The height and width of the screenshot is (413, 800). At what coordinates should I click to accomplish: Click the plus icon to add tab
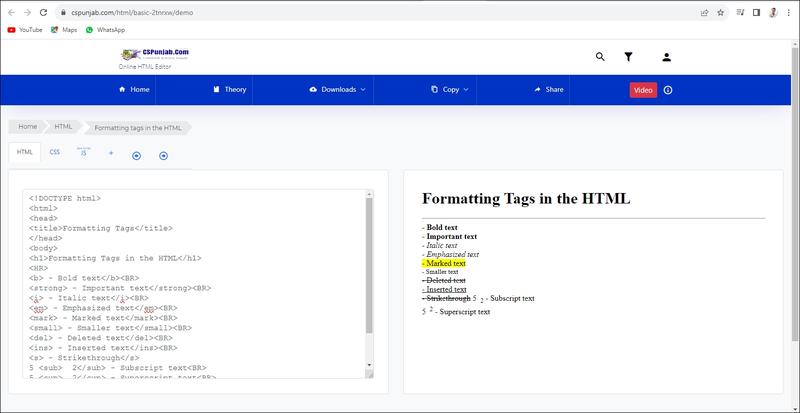111,154
